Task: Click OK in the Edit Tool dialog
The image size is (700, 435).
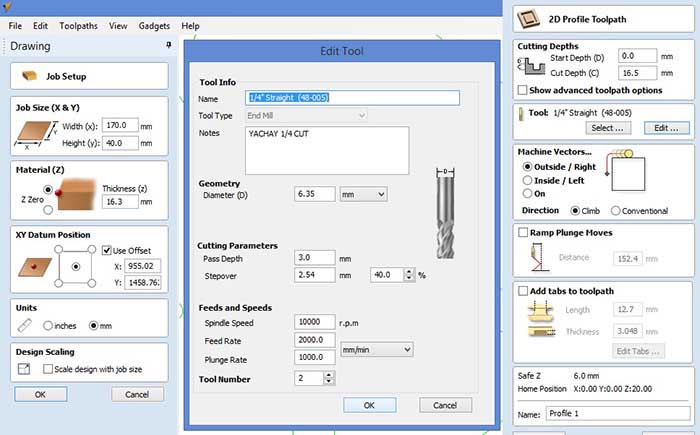Action: pyautogui.click(x=369, y=405)
